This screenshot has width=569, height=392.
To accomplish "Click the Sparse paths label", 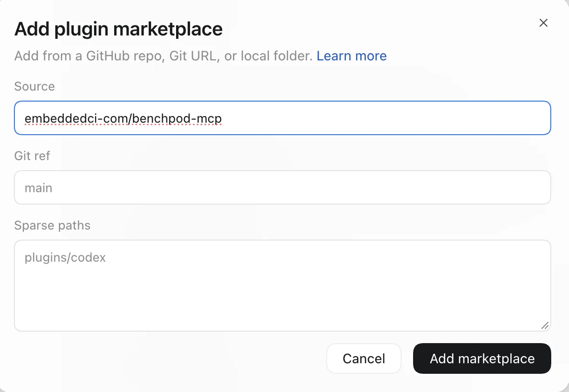I will pyautogui.click(x=52, y=225).
